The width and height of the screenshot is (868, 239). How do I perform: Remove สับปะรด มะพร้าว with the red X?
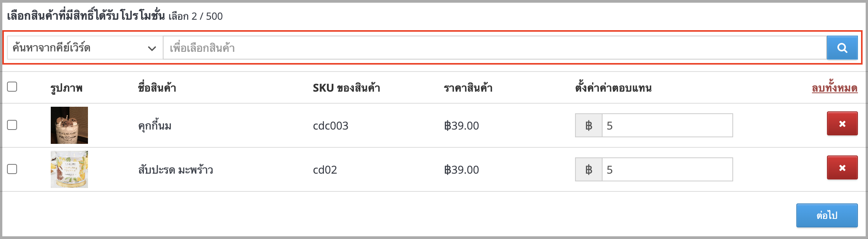[x=842, y=168]
